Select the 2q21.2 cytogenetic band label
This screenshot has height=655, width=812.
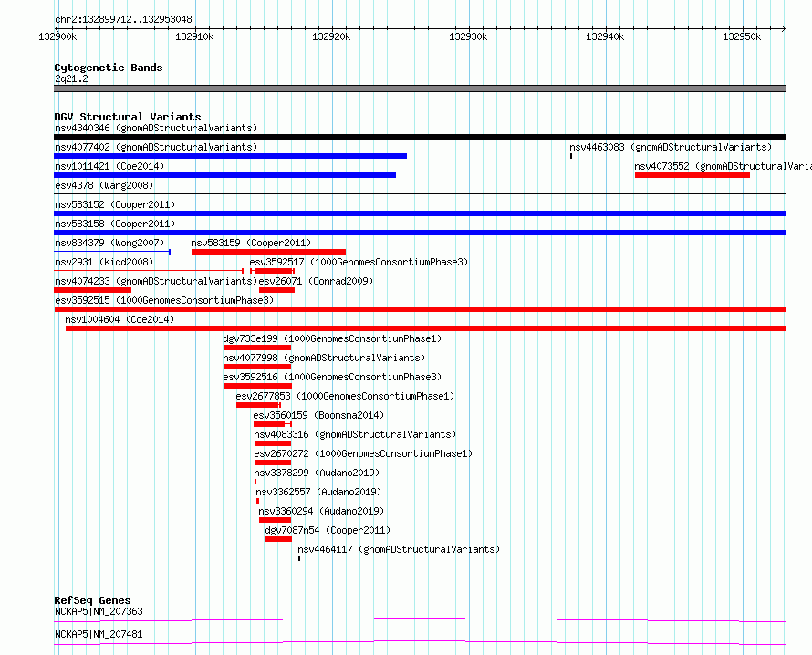(x=71, y=78)
